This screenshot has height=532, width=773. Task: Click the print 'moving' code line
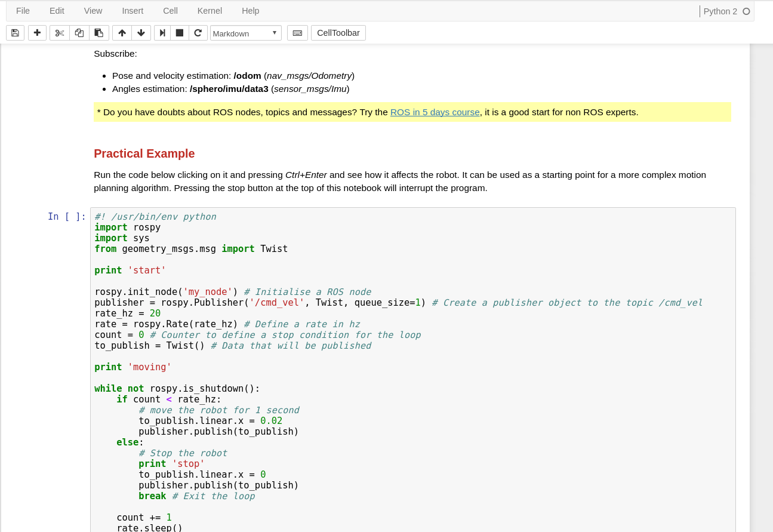(133, 367)
